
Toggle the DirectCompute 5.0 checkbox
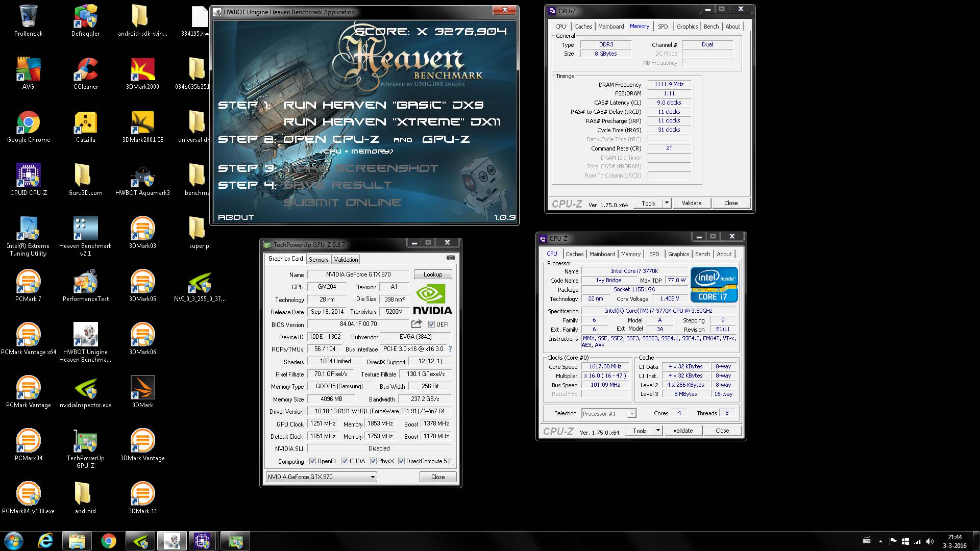point(401,461)
